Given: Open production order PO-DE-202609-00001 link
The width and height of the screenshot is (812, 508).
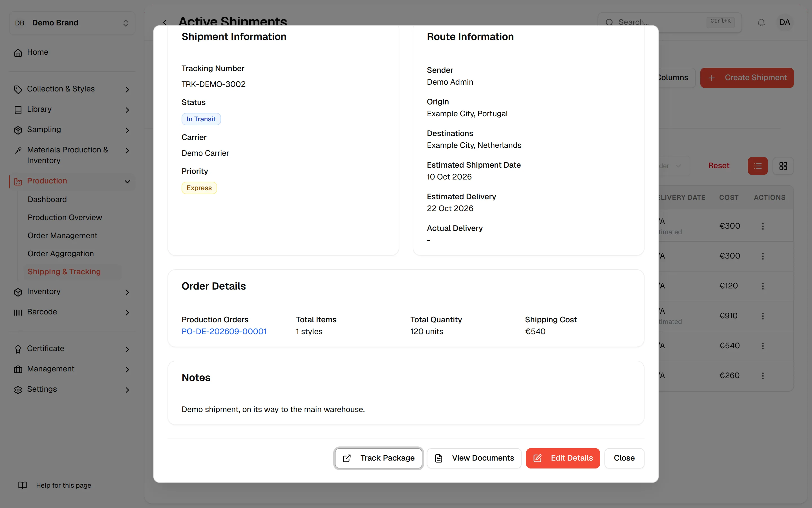Looking at the screenshot, I should tap(224, 331).
